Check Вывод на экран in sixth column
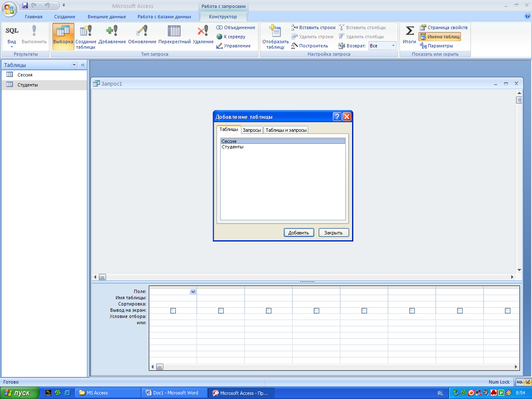The height and width of the screenshot is (399, 532). tap(412, 310)
